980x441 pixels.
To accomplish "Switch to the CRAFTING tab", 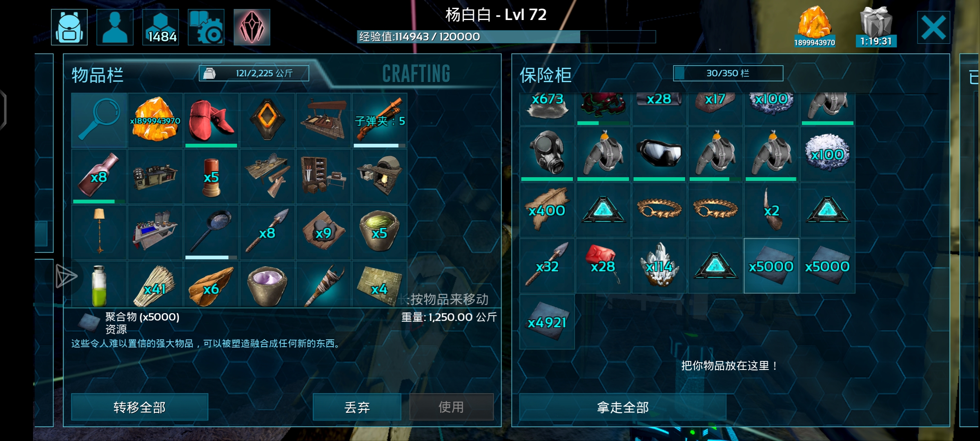I will (416, 74).
